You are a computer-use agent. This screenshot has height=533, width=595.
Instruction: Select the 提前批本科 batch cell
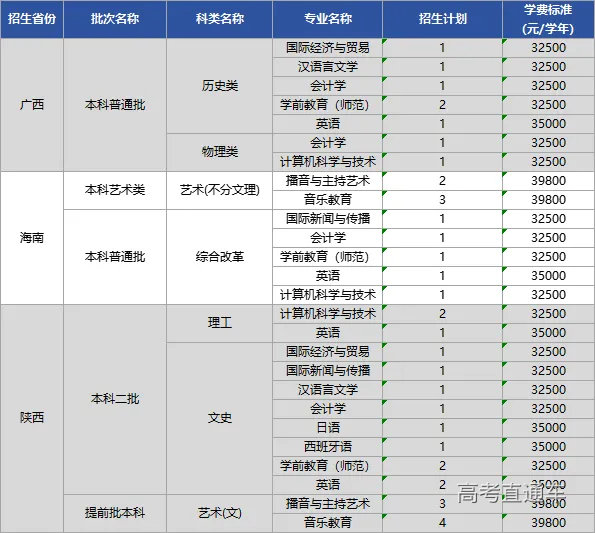[115, 513]
